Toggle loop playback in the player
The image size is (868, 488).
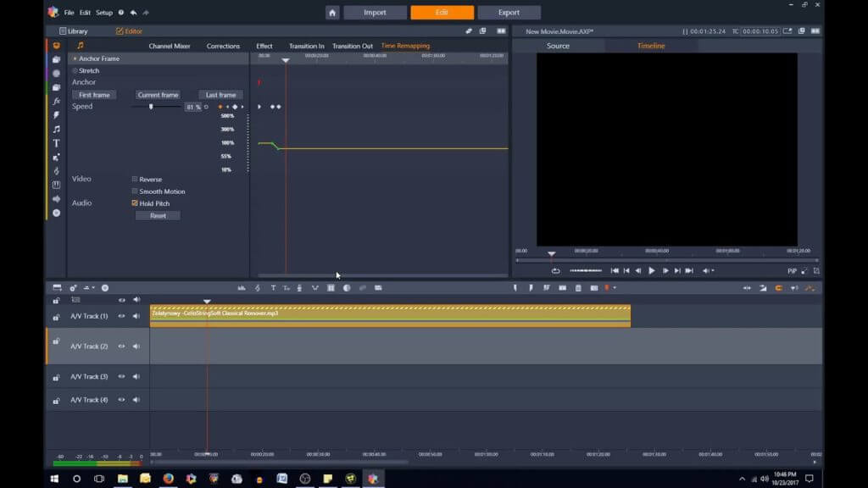(x=555, y=271)
